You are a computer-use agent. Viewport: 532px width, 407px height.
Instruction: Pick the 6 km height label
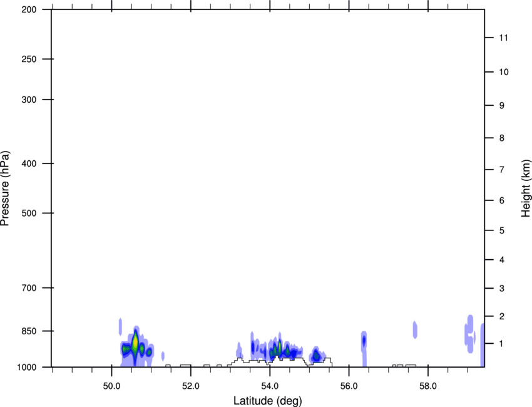tap(502, 200)
